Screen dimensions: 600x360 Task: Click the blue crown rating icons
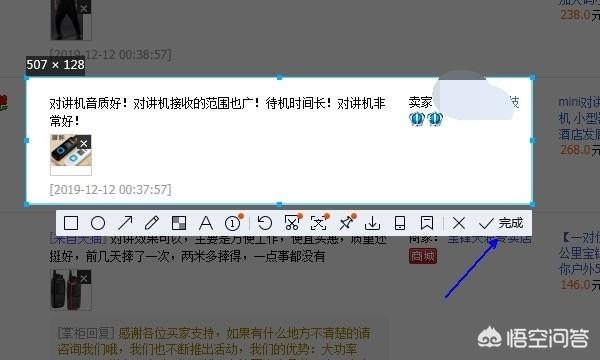[x=426, y=119]
